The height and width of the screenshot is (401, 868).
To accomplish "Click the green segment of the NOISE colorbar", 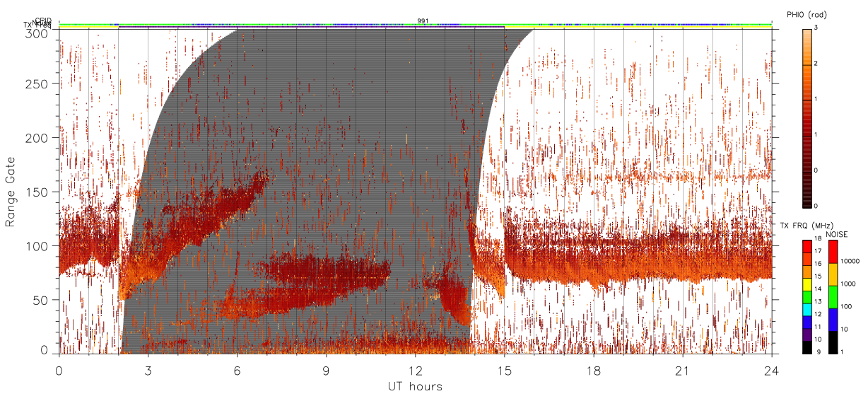I will tap(833, 297).
